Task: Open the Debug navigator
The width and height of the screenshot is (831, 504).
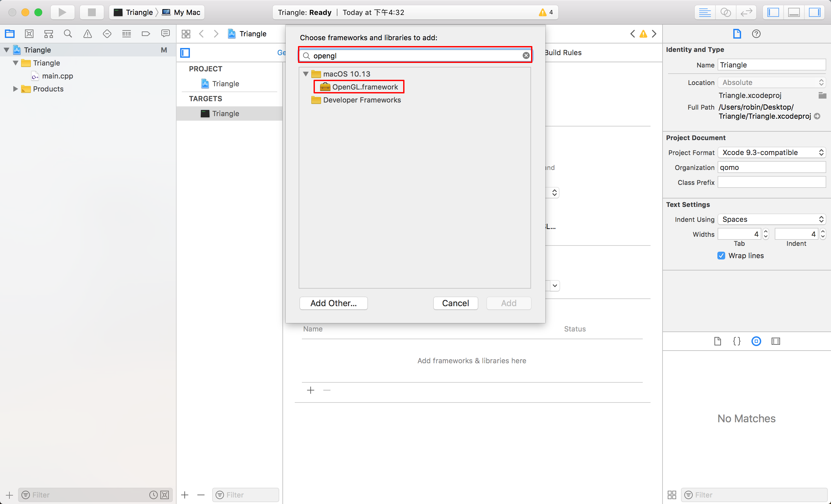Action: click(x=127, y=34)
